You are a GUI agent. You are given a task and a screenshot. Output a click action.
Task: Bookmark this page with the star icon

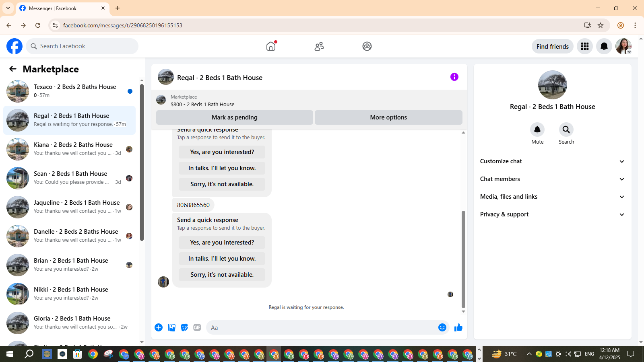(601, 25)
